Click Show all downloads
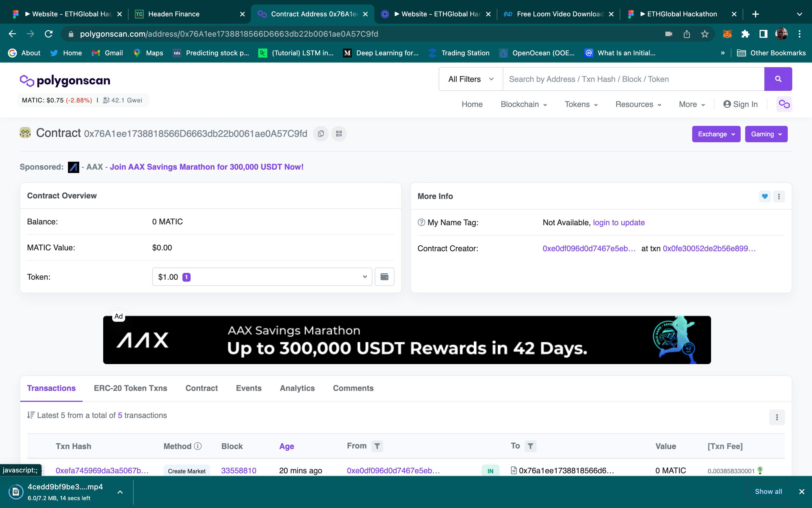This screenshot has height=508, width=812. click(x=768, y=492)
